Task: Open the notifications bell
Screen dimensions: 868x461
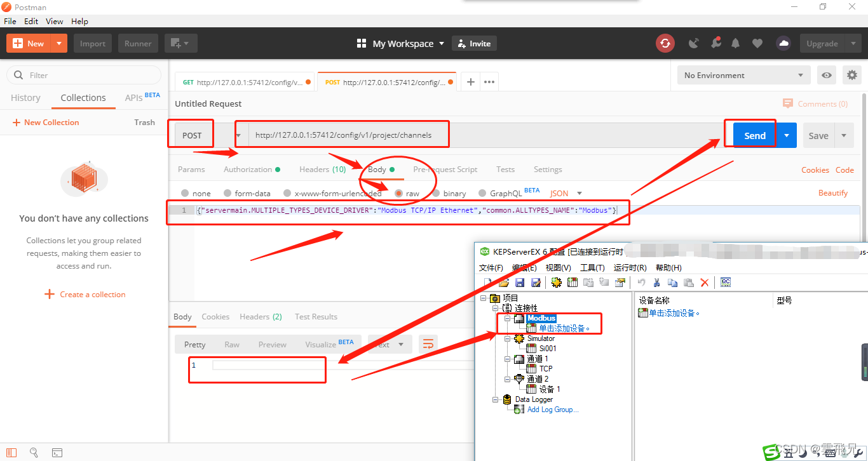Action: (x=736, y=43)
